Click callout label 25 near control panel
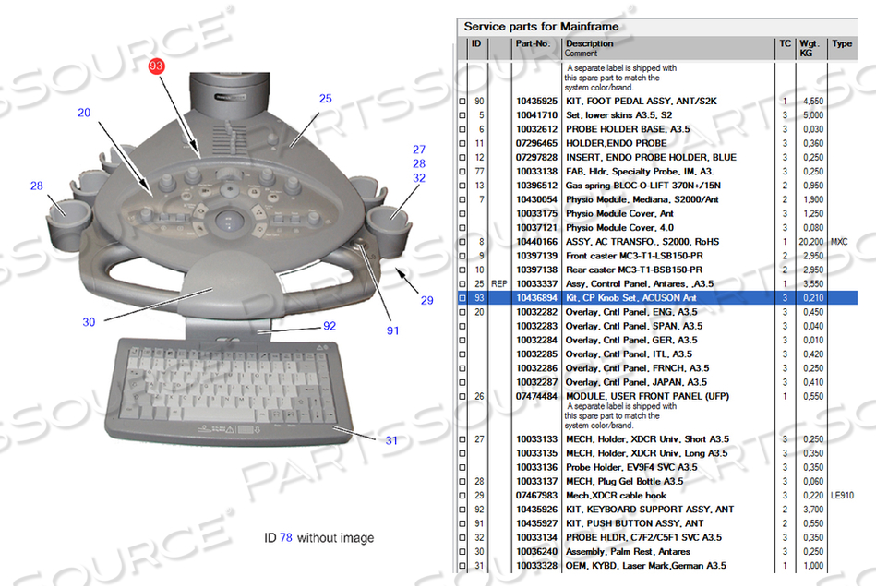Viewport: 876px width, 588px height. (325, 99)
